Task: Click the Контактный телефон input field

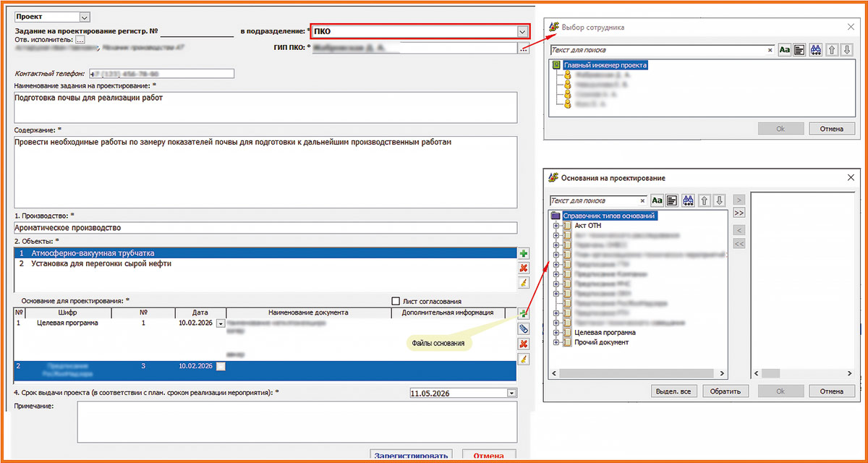Action: 162,74
